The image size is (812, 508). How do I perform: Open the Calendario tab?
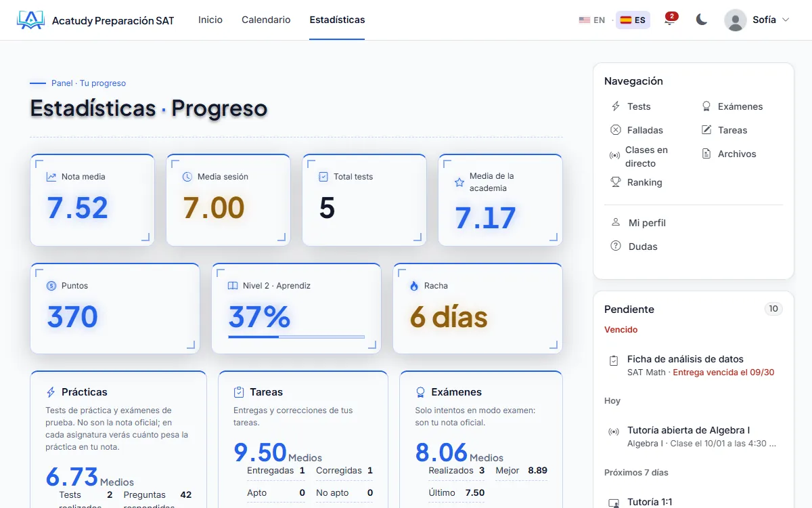(266, 20)
